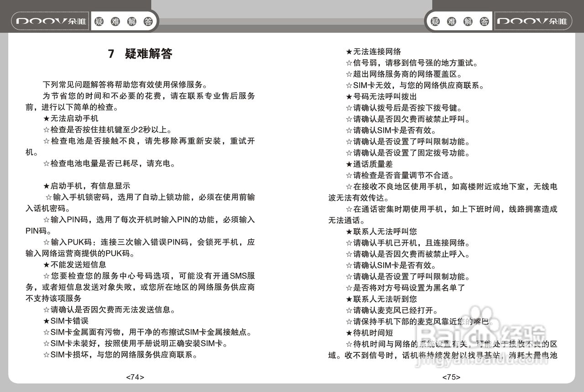This screenshot has height=392, width=584.
Task: Click "☆请确认麦克风已经打开。"
Action: click(392, 310)
